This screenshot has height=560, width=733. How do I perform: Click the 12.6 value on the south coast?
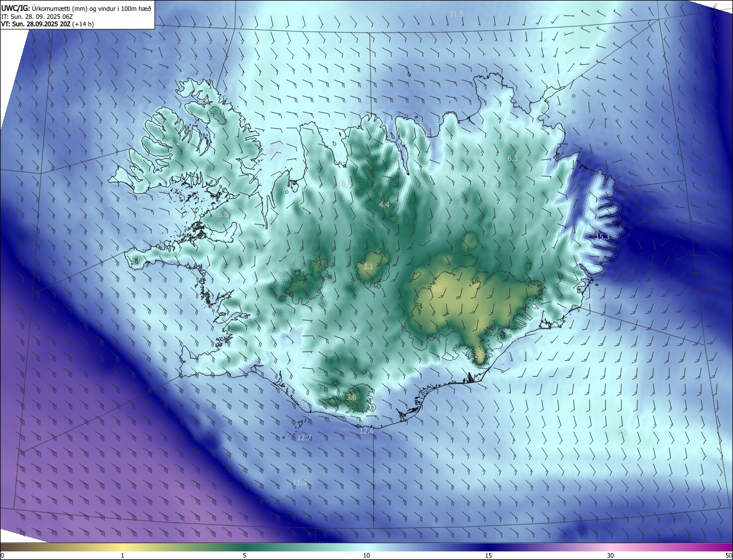pyautogui.click(x=366, y=431)
